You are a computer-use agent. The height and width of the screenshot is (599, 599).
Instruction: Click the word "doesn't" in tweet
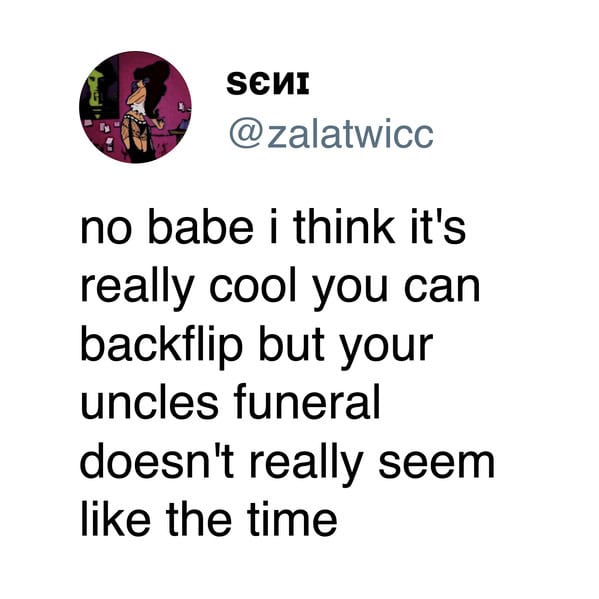pos(157,461)
